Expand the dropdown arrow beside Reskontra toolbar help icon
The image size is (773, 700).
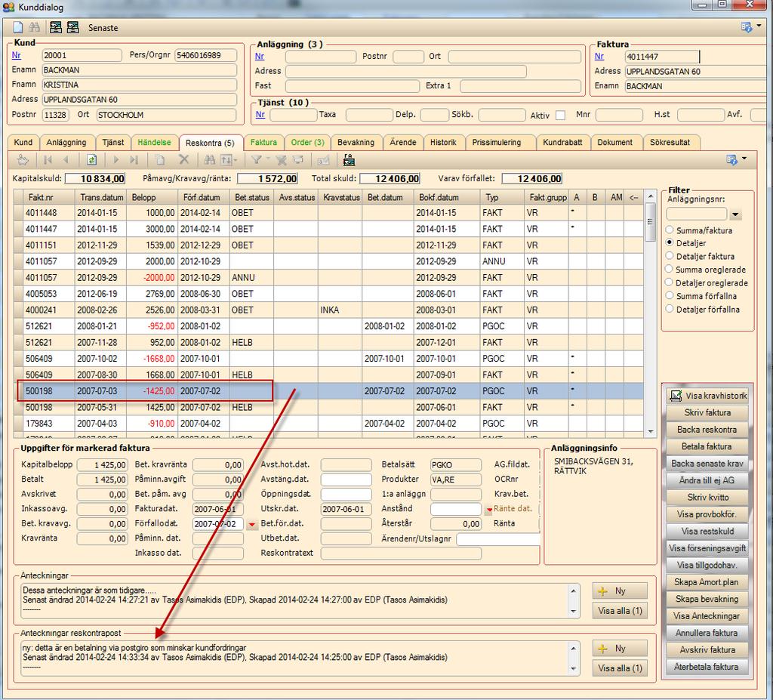pos(744,159)
